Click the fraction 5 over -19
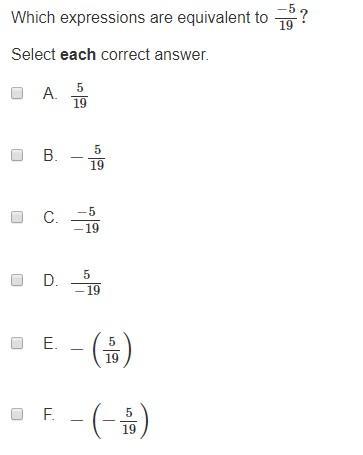 [x=86, y=283]
